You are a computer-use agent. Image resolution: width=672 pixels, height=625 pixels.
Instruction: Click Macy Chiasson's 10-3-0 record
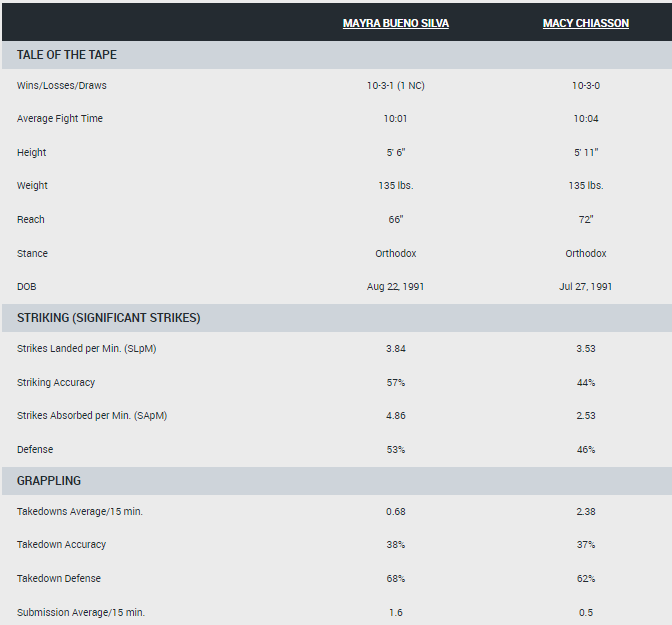pos(585,86)
